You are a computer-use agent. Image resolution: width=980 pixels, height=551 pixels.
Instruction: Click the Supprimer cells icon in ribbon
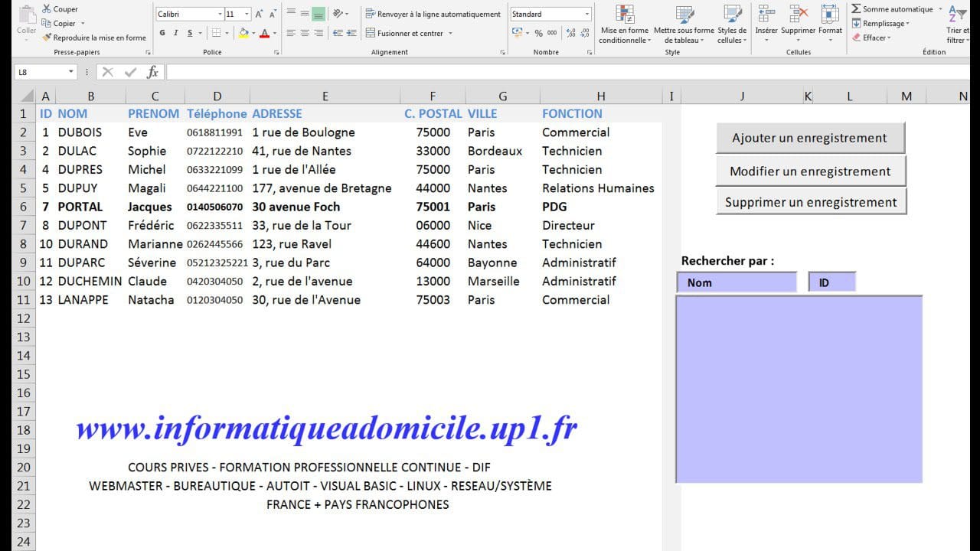[799, 15]
